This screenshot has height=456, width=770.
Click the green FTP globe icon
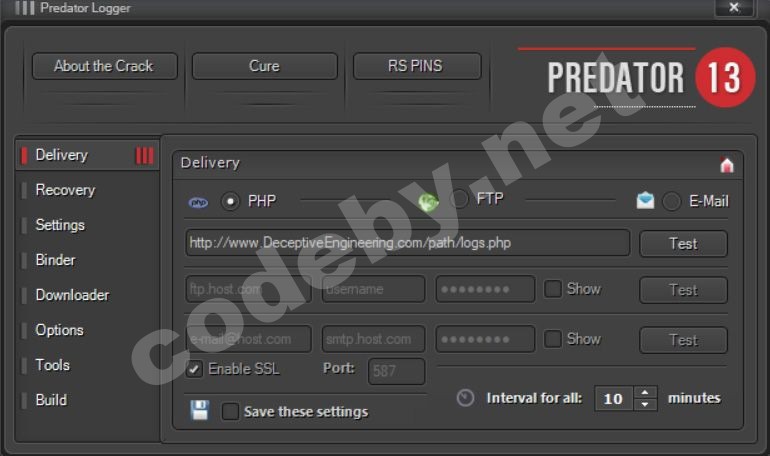428,202
